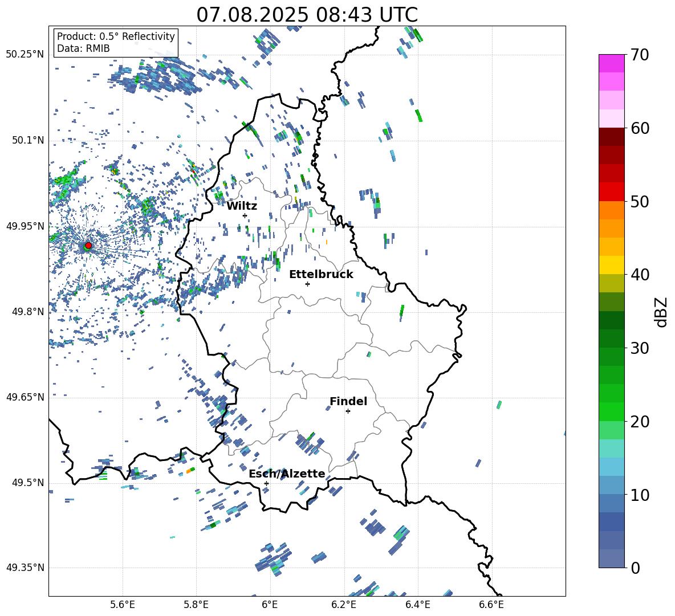Click the Product: 0.5° Reflectivity text

116,36
